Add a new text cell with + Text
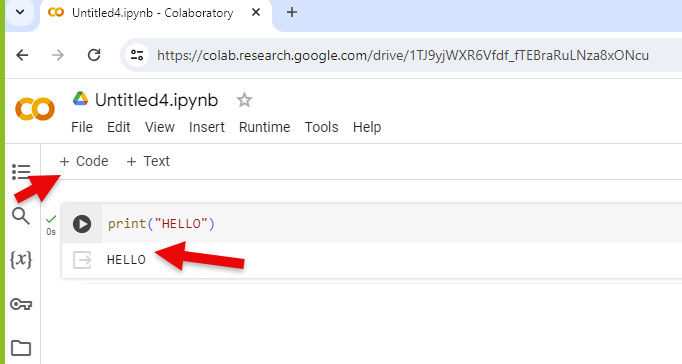Image resolution: width=682 pixels, height=364 pixels. click(148, 161)
